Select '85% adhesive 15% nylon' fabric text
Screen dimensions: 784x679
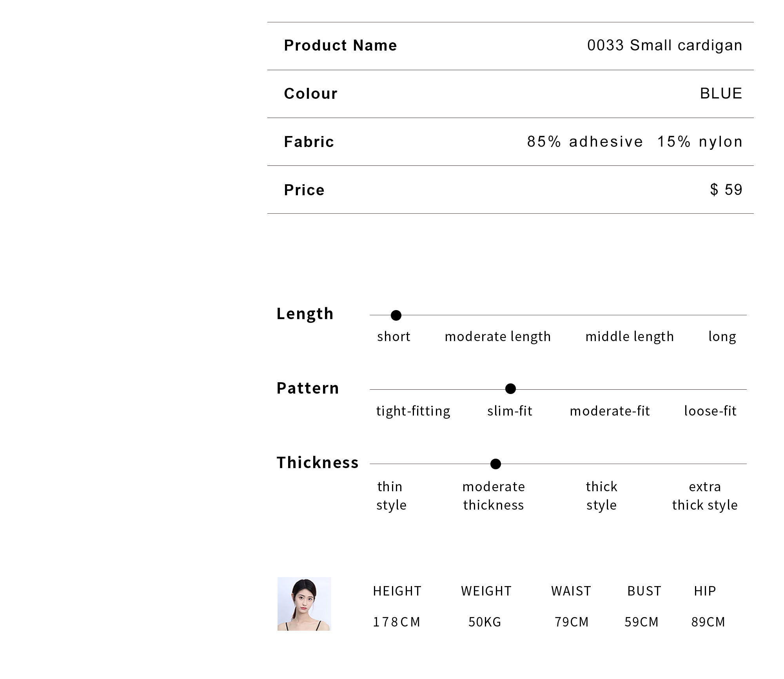click(635, 142)
